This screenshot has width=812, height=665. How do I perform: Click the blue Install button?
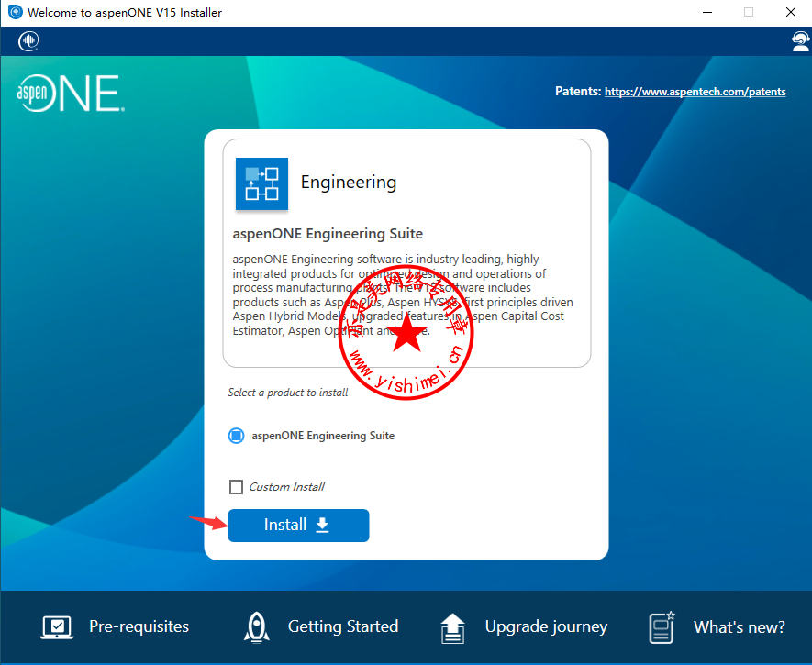298,526
